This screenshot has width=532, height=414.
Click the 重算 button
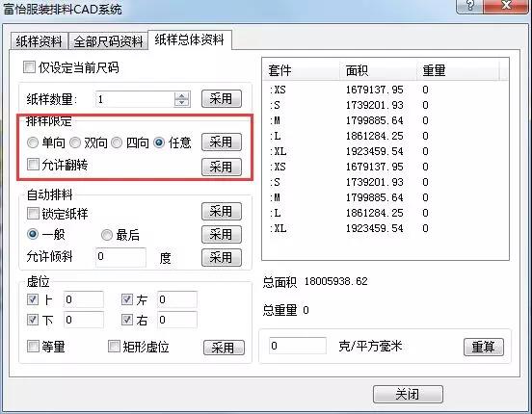tap(484, 347)
